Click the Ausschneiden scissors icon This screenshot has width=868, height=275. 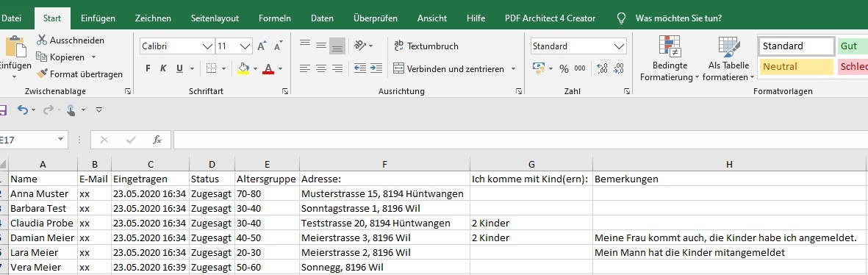pyautogui.click(x=42, y=40)
